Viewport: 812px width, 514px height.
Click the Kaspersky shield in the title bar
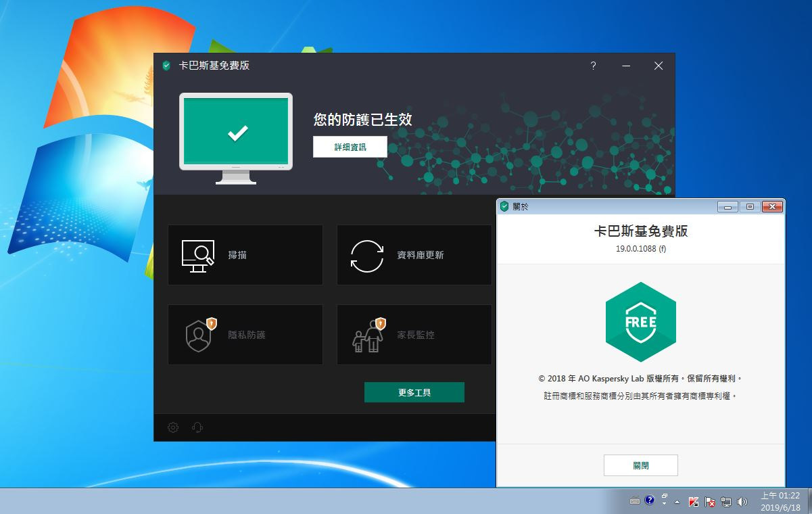pos(167,66)
